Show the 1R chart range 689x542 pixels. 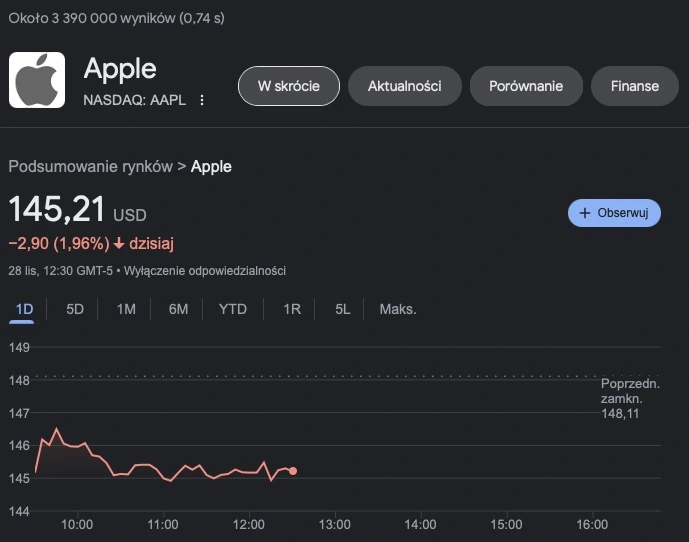(x=292, y=309)
